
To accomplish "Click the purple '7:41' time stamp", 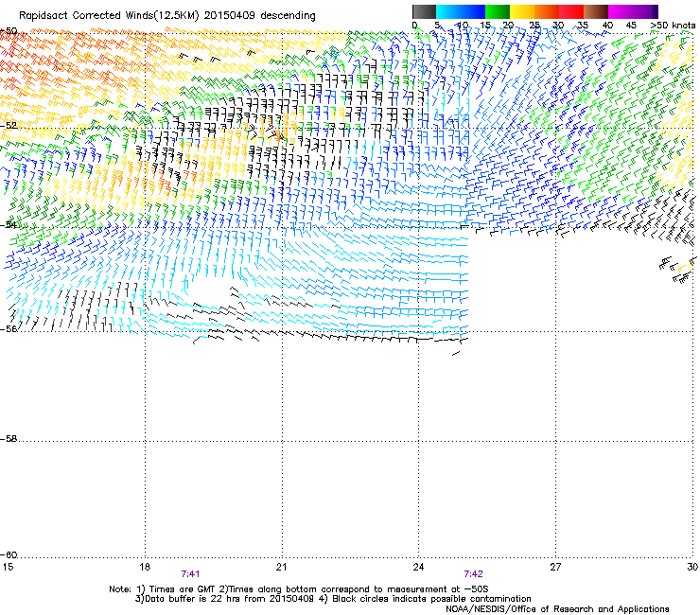I will pos(190,574).
